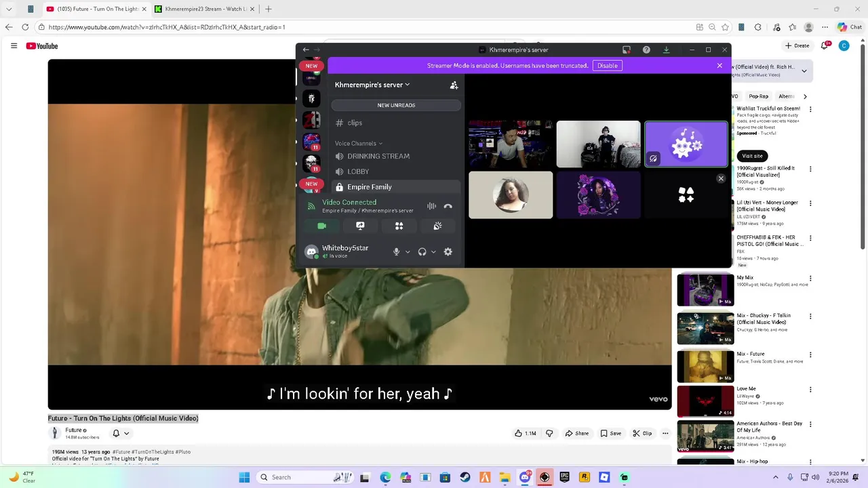Image resolution: width=868 pixels, height=488 pixels.
Task: Open Discord User Settings gear
Action: [448, 251]
